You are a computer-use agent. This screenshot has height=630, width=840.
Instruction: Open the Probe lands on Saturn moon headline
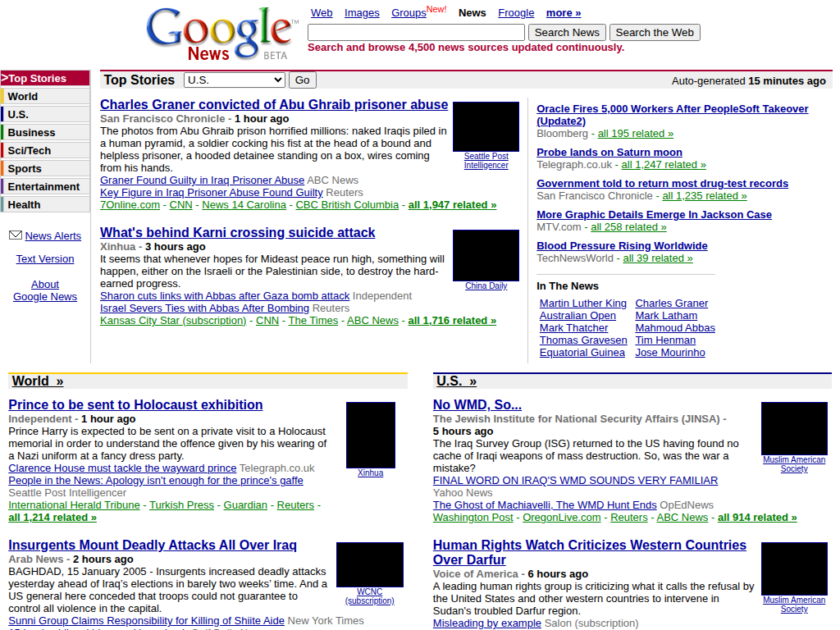pyautogui.click(x=609, y=152)
